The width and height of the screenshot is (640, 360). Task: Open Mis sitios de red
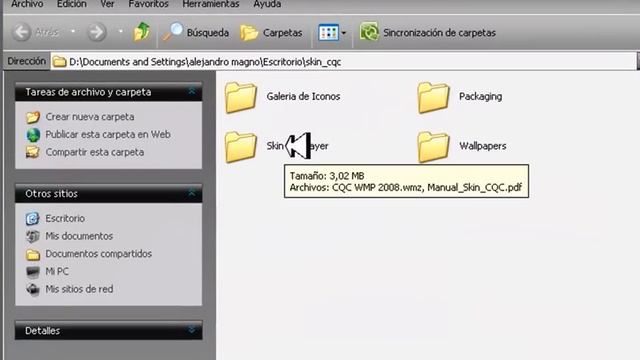pos(79,289)
